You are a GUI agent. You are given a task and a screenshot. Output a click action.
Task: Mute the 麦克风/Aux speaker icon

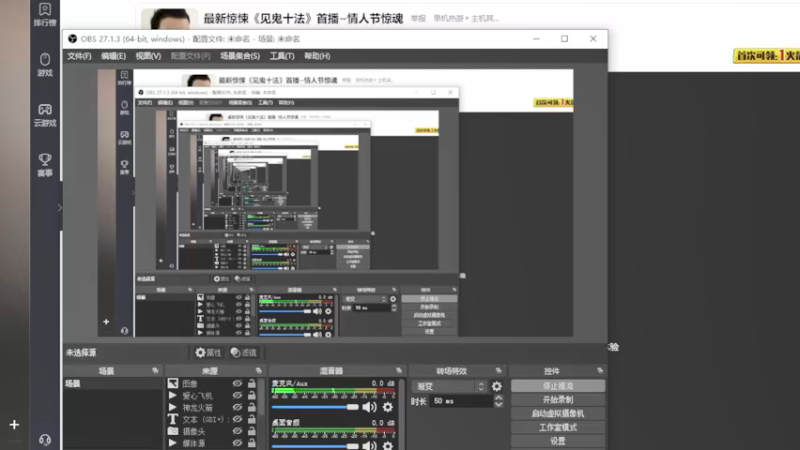tap(369, 407)
